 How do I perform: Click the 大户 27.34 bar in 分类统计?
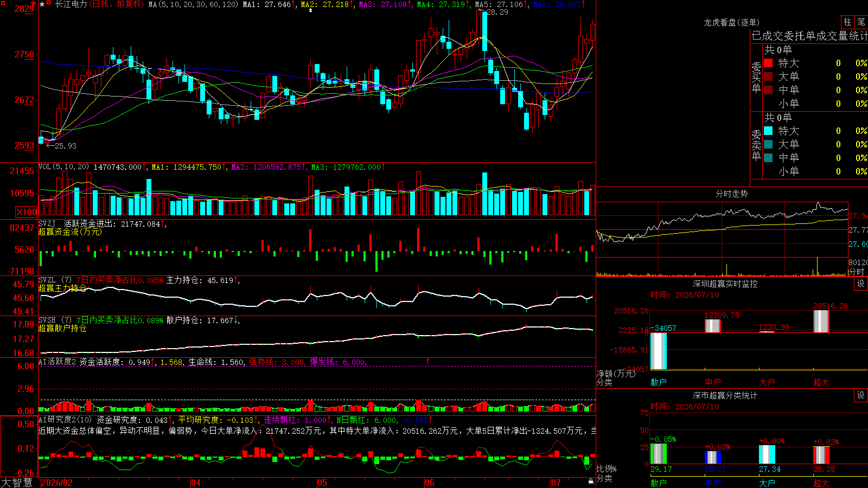767,454
